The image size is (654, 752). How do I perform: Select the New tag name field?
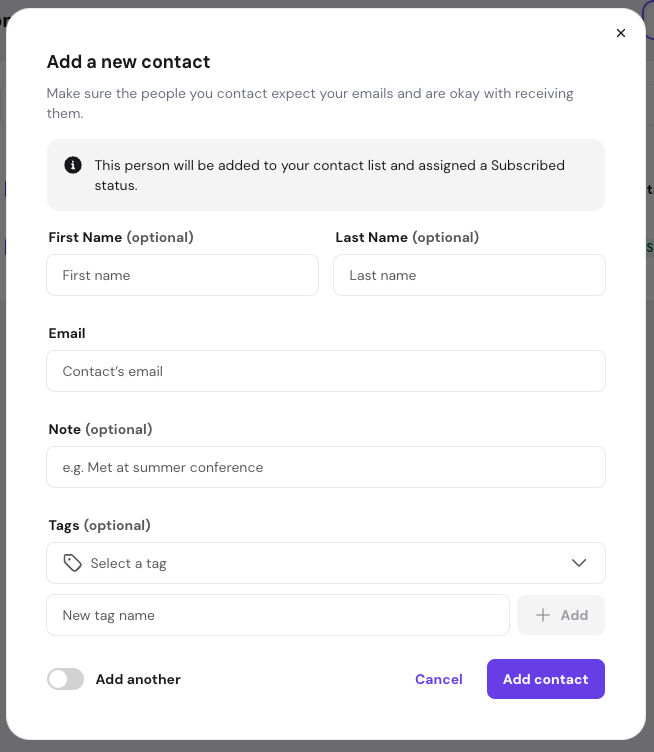pyautogui.click(x=278, y=615)
